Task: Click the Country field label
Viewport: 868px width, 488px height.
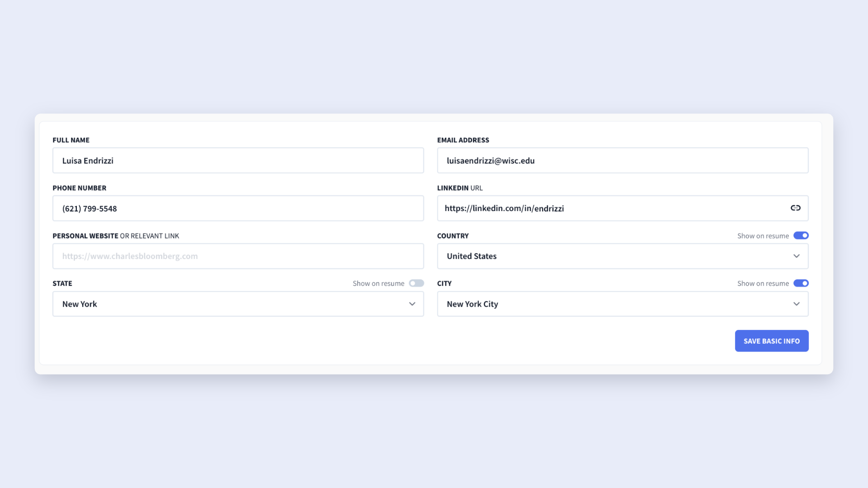Action: [453, 236]
